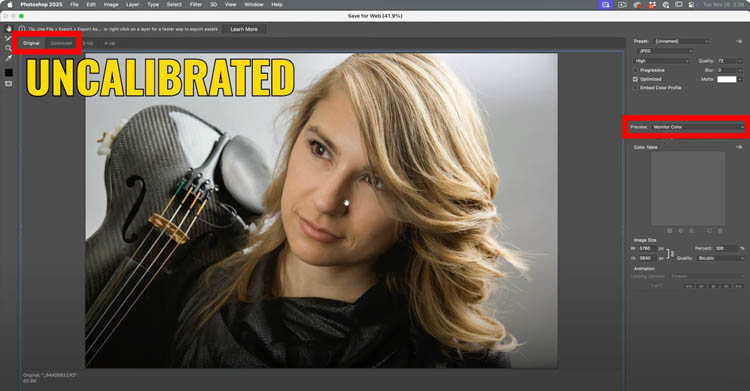Image resolution: width=750 pixels, height=391 pixels.
Task: Open the Blur slider arrow
Action: click(740, 70)
